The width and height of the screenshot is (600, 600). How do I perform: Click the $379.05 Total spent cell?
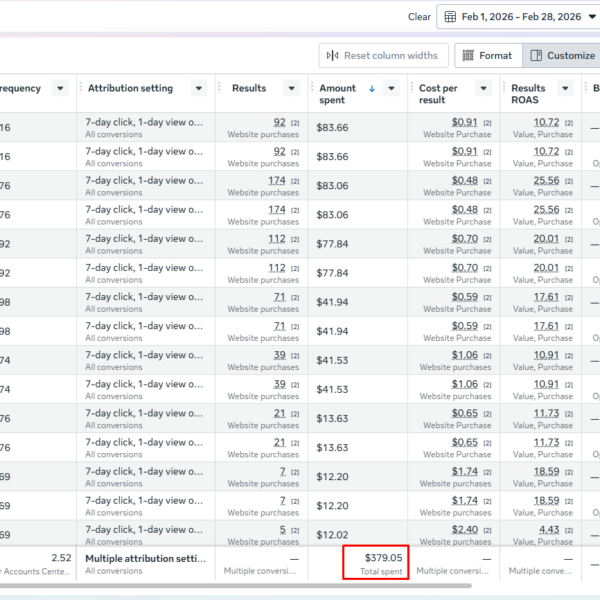[x=375, y=563]
